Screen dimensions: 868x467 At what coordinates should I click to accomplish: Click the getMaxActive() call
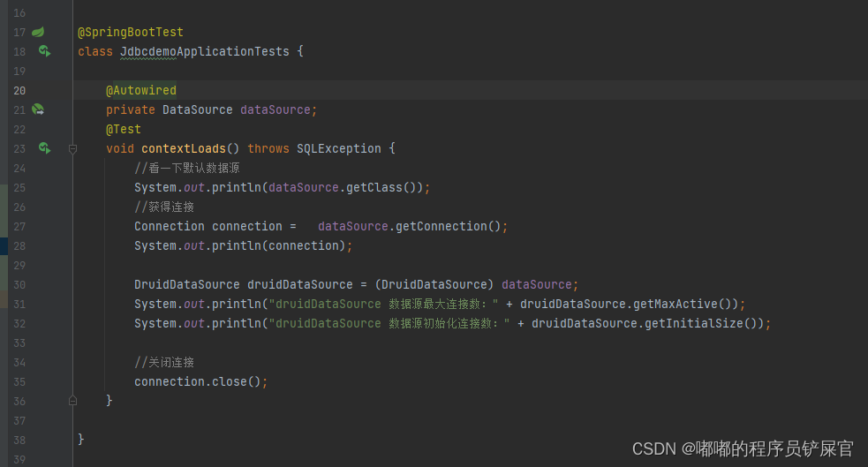click(683, 304)
